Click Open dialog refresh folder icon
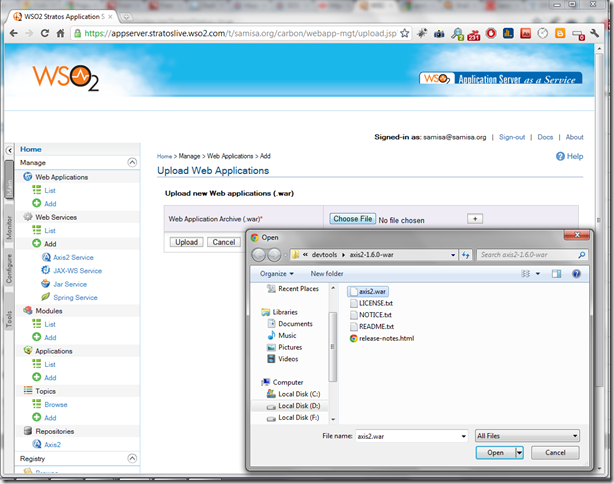614x484 pixels. (465, 255)
